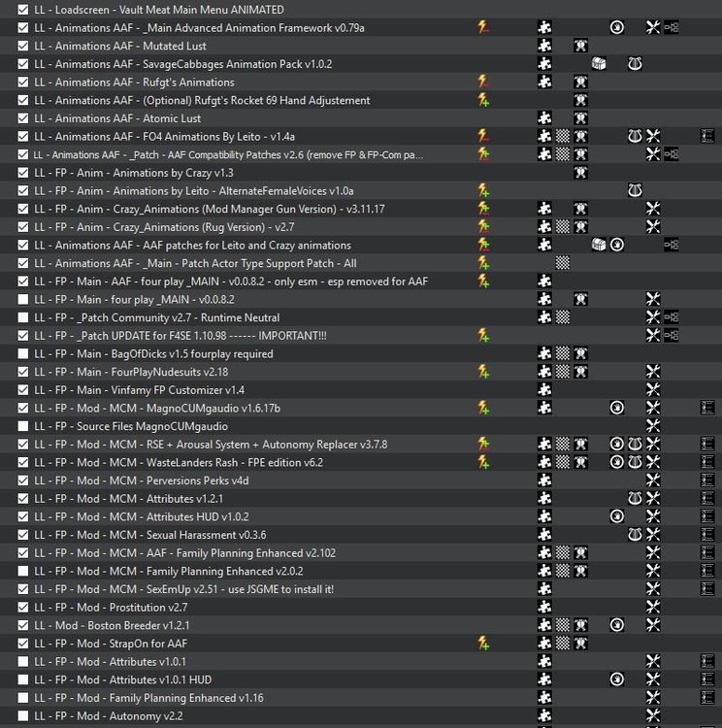Enable Source Files MagnoCUMgaudio checkbox
The width and height of the screenshot is (722, 728).
[x=22, y=426]
